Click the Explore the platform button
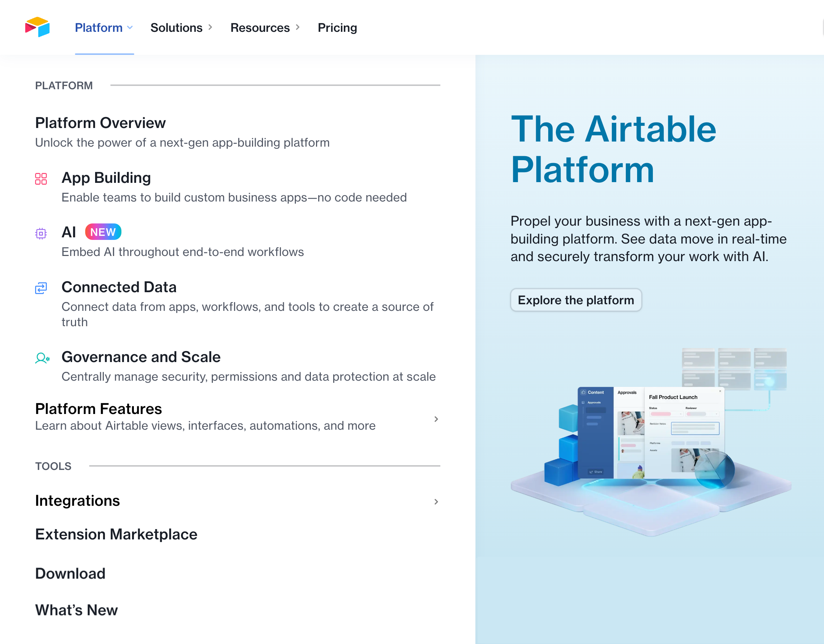Image resolution: width=824 pixels, height=644 pixels. [x=576, y=300]
